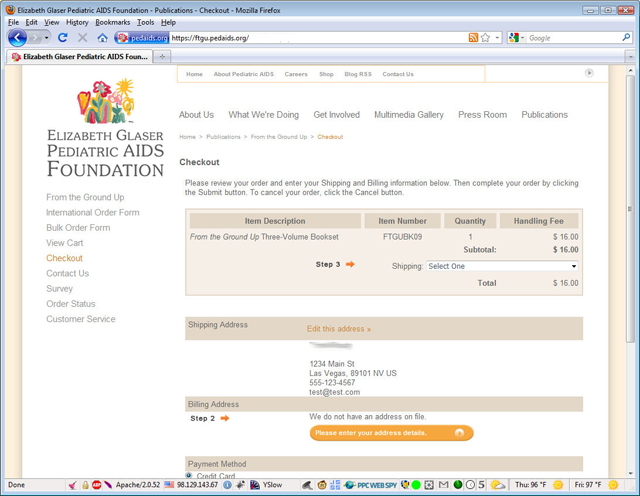Click the scrollbar down arrow
Image resolution: width=640 pixels, height=496 pixels.
[x=631, y=474]
